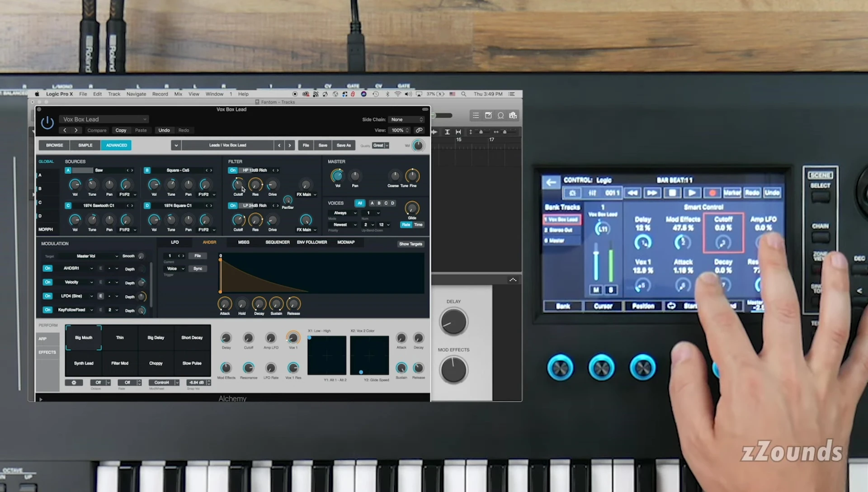Toggle Velocity modulation On button
868x492 pixels.
(47, 282)
